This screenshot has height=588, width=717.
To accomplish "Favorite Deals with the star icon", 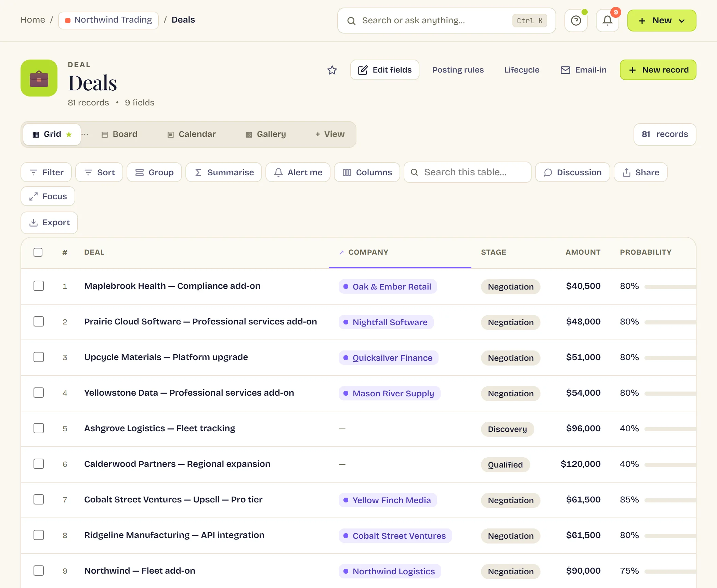I will pyautogui.click(x=332, y=70).
